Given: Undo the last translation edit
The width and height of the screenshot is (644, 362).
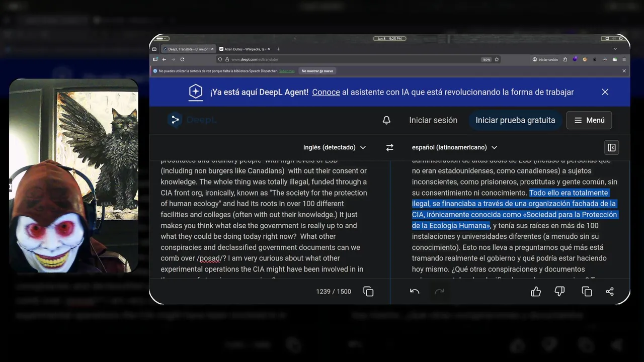Looking at the screenshot, I should coord(415,292).
